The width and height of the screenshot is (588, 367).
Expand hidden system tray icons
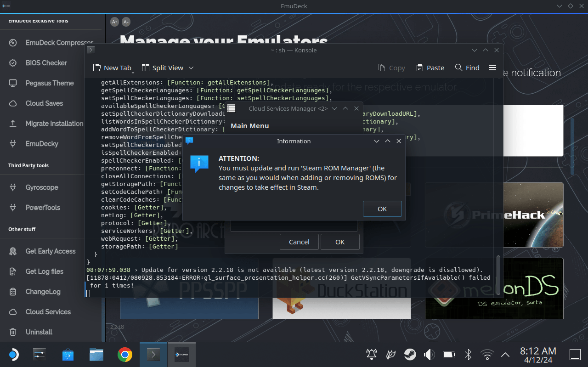505,354
